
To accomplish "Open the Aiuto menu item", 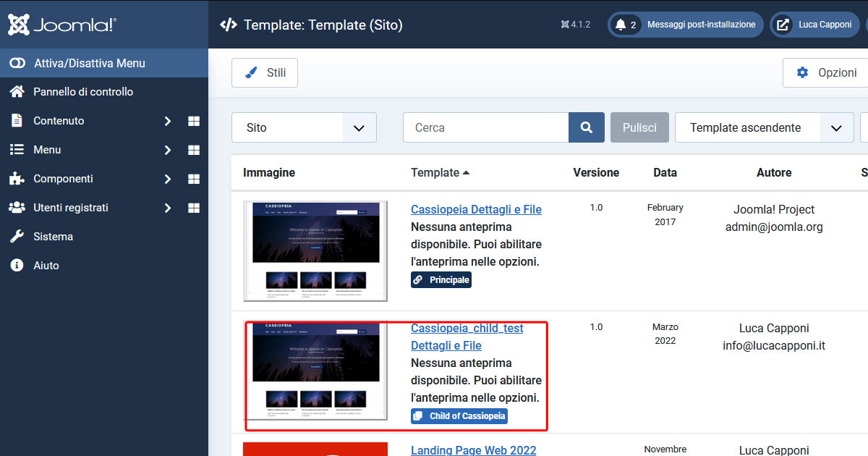I will (46, 266).
